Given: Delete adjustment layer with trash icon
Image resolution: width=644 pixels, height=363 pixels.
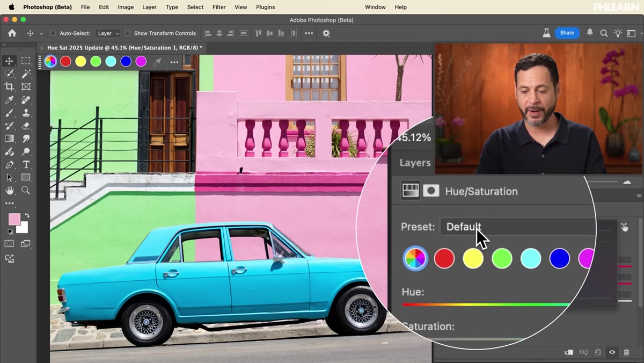Looking at the screenshot, I should [626, 352].
